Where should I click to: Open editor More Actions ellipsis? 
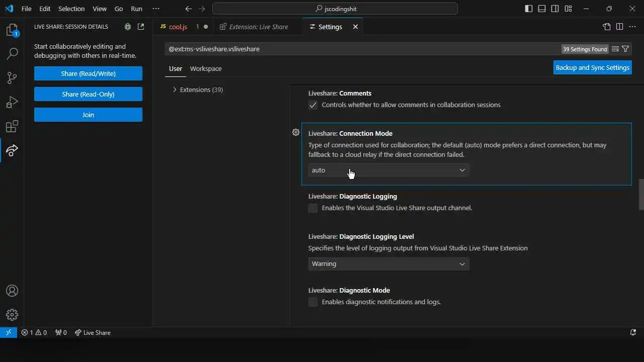[633, 27]
